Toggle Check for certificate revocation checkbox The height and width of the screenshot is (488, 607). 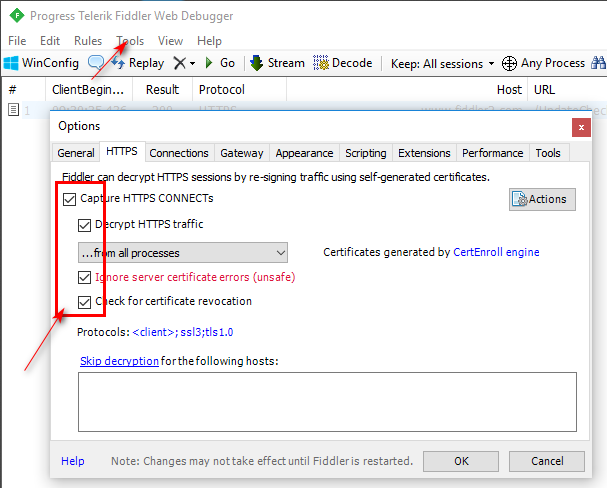pyautogui.click(x=84, y=302)
